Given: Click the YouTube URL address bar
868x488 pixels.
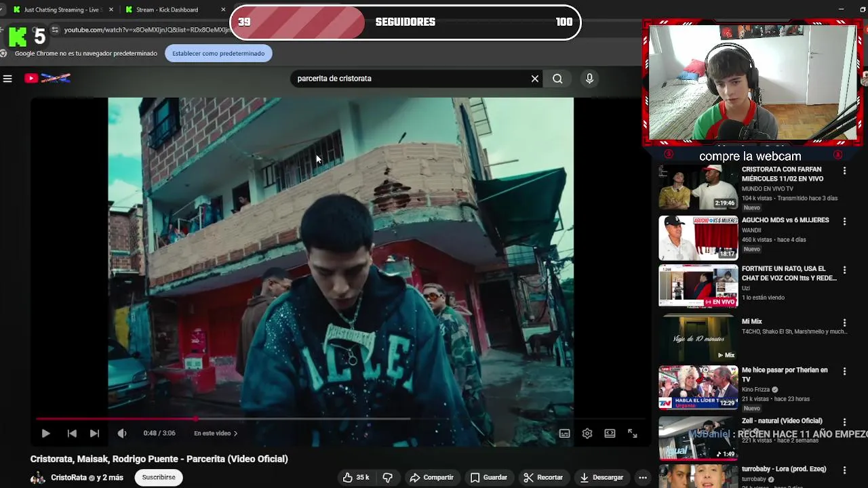Looking at the screenshot, I should (x=146, y=30).
